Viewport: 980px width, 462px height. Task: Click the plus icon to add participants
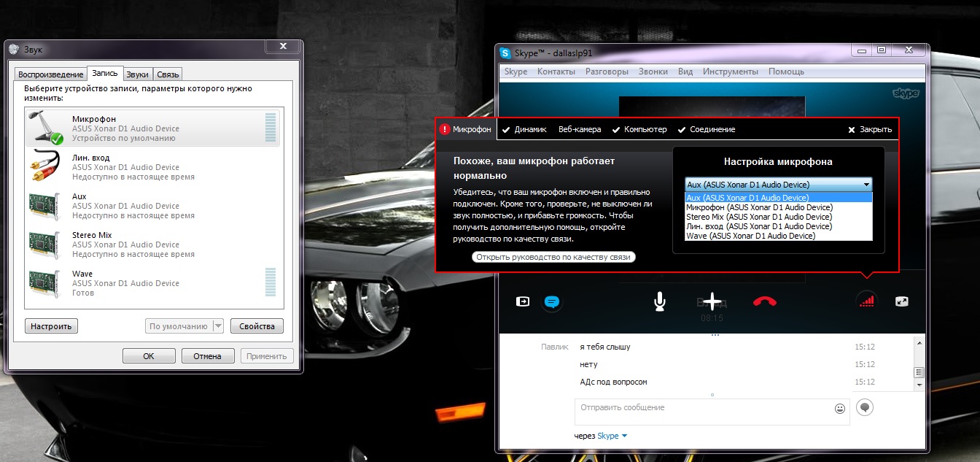(712, 301)
